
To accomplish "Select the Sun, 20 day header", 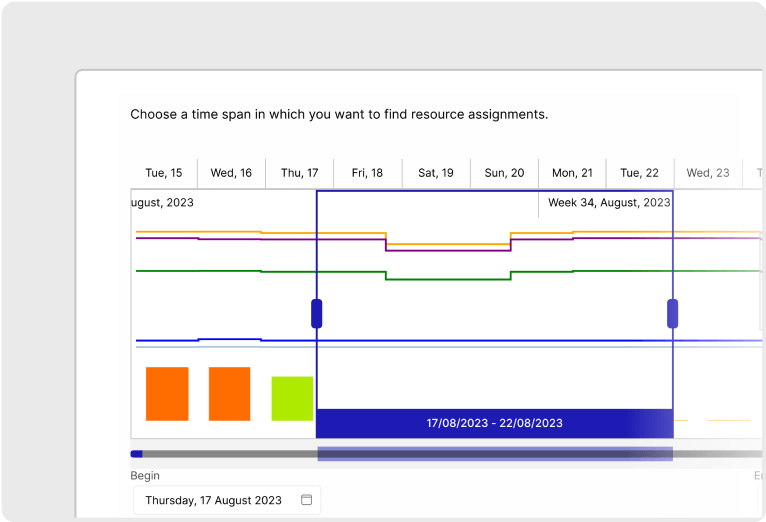I will click(504, 173).
